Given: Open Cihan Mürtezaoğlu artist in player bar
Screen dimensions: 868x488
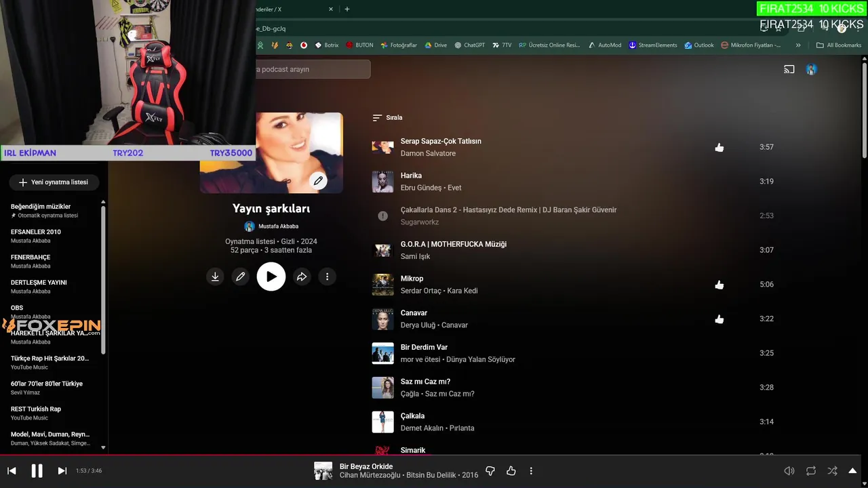Looking at the screenshot, I should pyautogui.click(x=370, y=475).
